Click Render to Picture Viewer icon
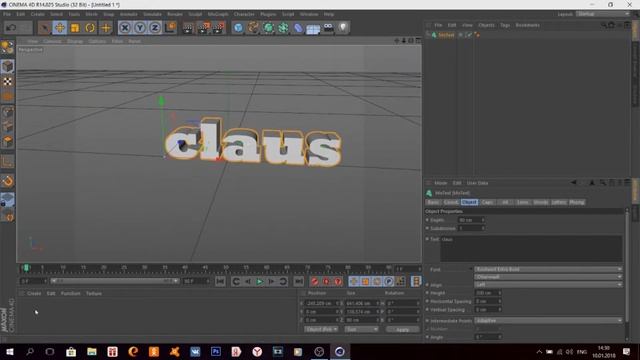640x360 pixels. (203, 28)
